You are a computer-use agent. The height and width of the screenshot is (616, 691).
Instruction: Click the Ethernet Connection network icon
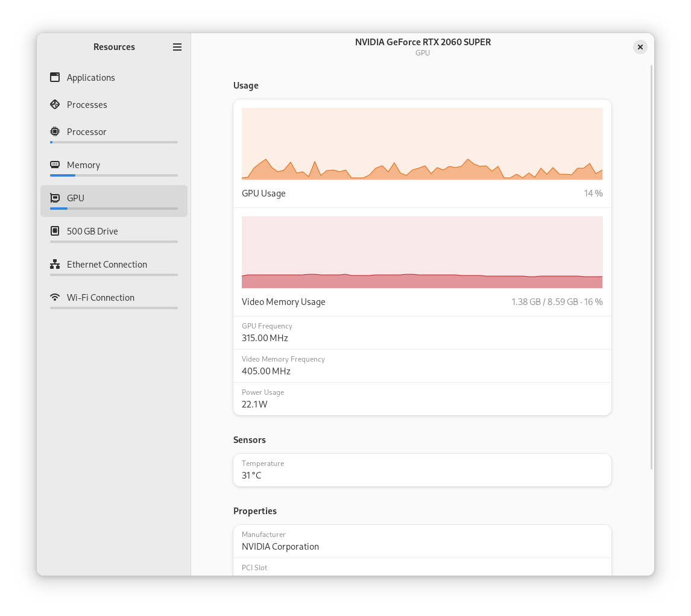tap(55, 264)
